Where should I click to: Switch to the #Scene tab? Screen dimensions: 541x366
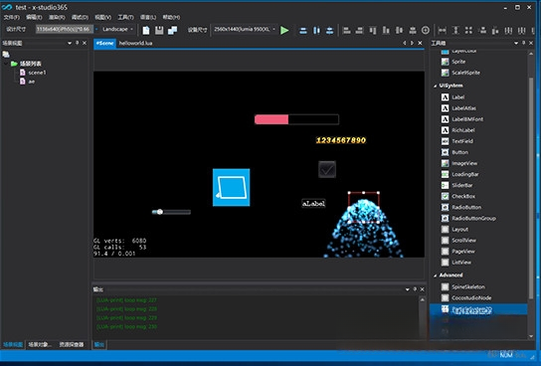pos(105,43)
